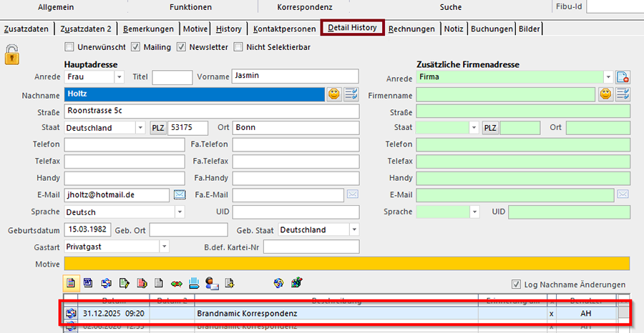Click the Fibu-Id input field
Image resolution: width=644 pixels, height=333 pixels.
click(615, 7)
